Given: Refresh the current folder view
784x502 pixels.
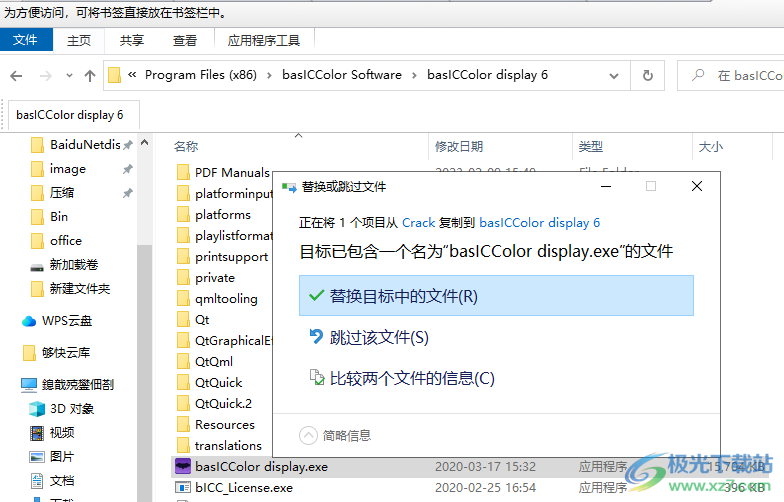Looking at the screenshot, I should point(648,76).
